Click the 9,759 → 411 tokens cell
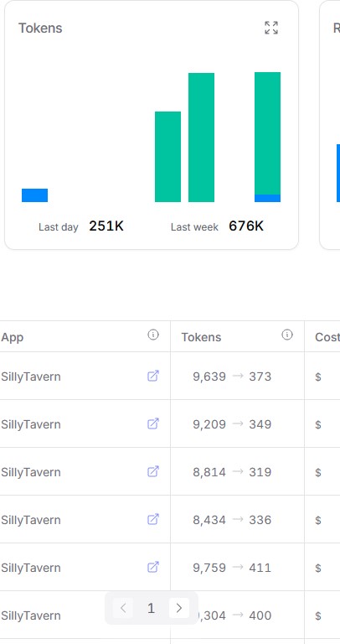Image resolution: width=340 pixels, height=644 pixels. coord(232,568)
